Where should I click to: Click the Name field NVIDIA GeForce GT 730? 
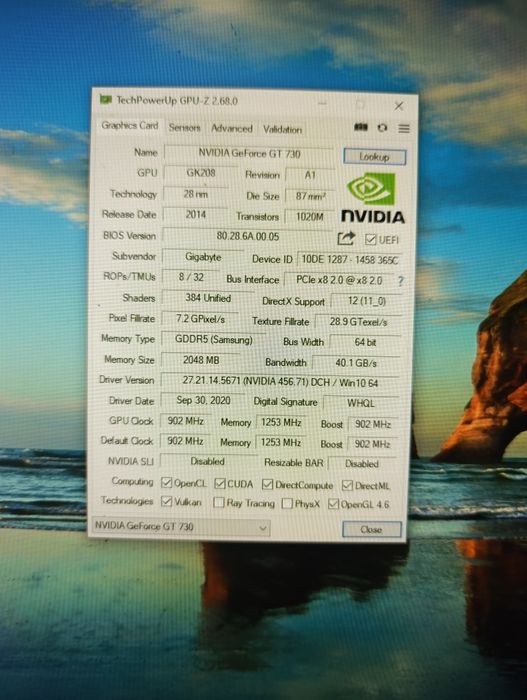click(x=249, y=153)
